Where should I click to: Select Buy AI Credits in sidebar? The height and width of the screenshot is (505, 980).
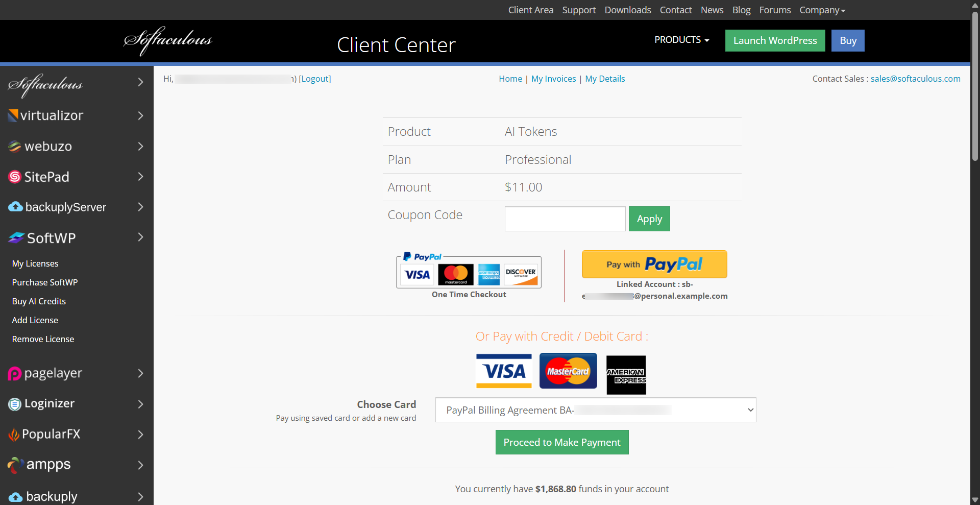39,301
